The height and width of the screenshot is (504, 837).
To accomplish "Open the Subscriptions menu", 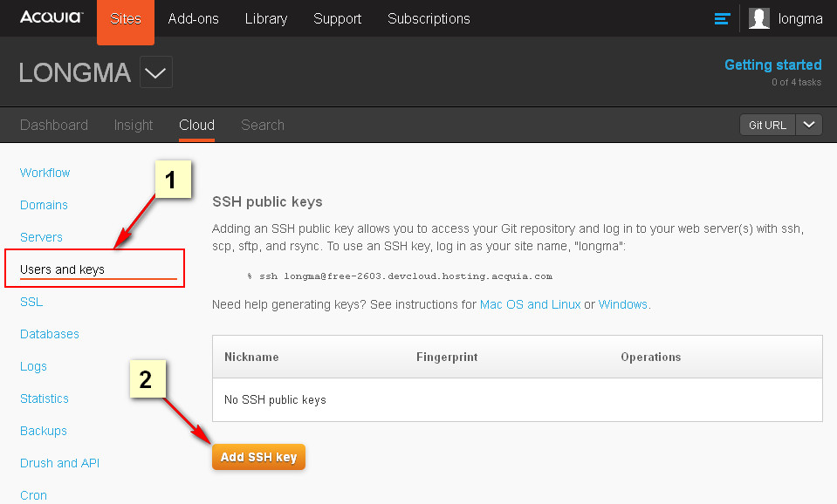I will pyautogui.click(x=429, y=19).
